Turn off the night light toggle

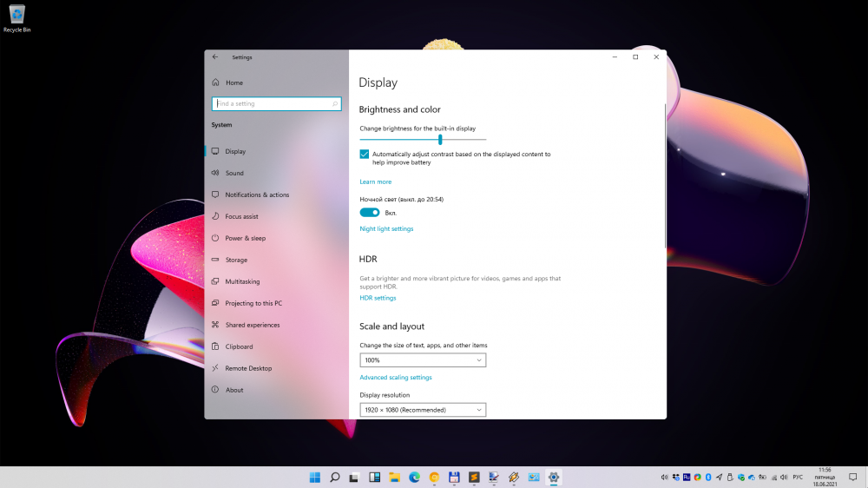click(x=370, y=212)
